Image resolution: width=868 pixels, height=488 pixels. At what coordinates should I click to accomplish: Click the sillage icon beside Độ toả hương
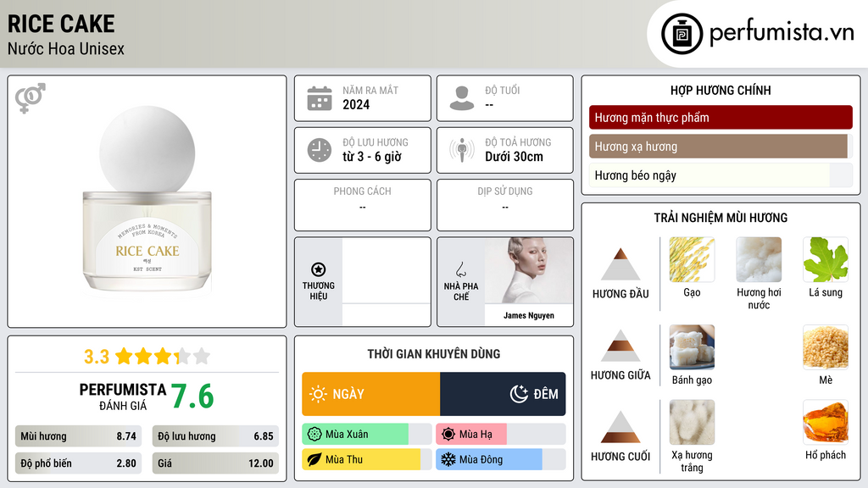pos(462,150)
